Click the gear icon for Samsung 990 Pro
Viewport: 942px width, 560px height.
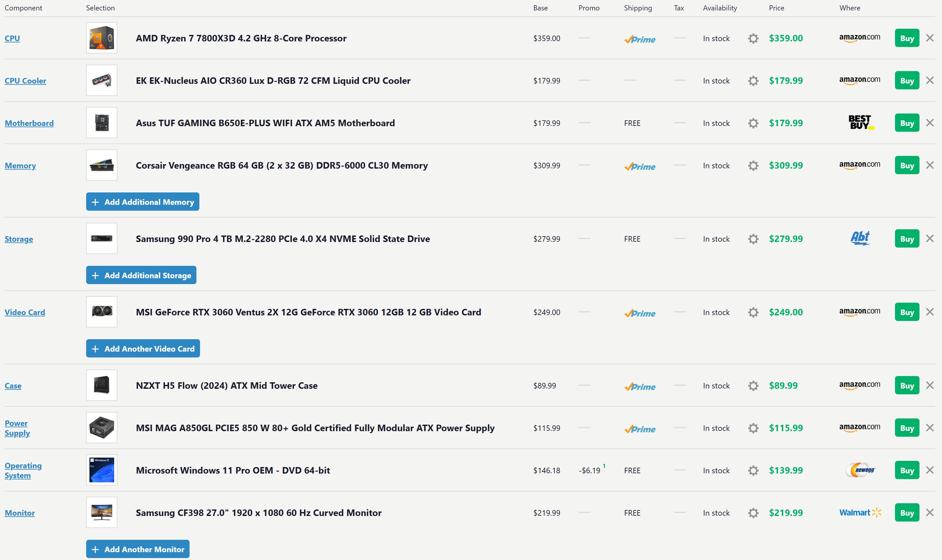coord(753,239)
